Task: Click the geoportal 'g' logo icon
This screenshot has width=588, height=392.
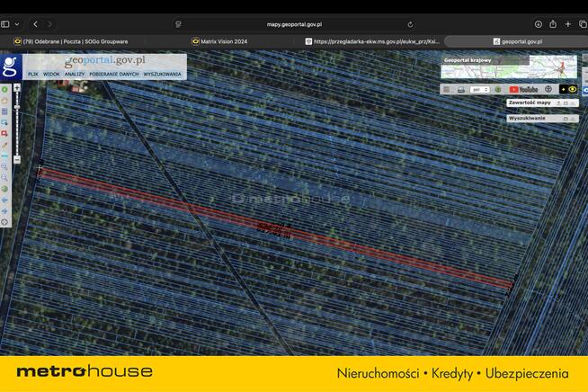Action: (x=11, y=67)
